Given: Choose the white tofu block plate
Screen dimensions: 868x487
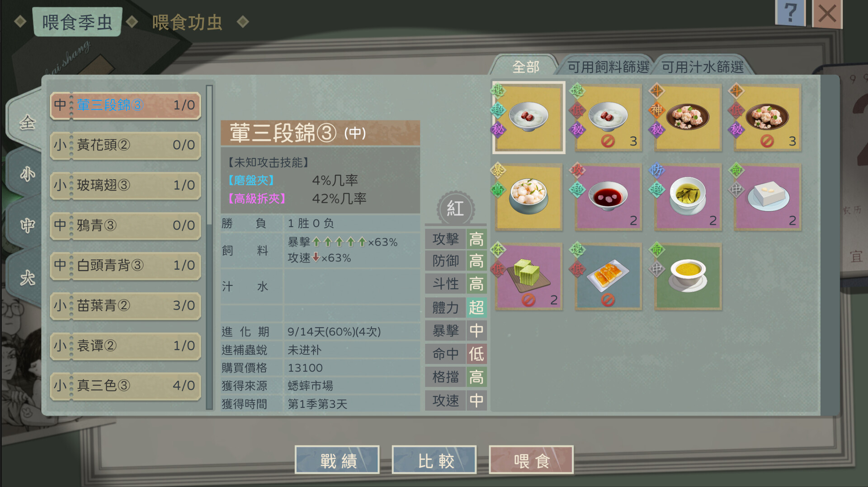Looking at the screenshot, I should tap(767, 197).
